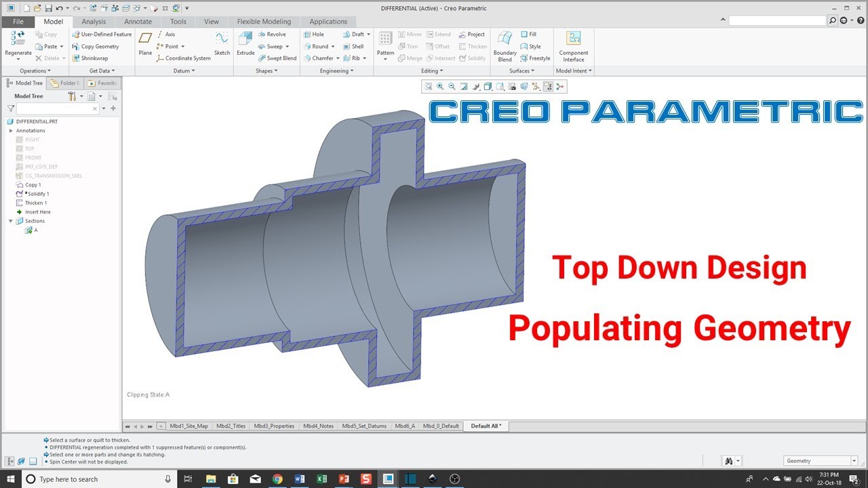This screenshot has width=868, height=488.
Task: Click the Swept Blend tool
Action: point(277,58)
